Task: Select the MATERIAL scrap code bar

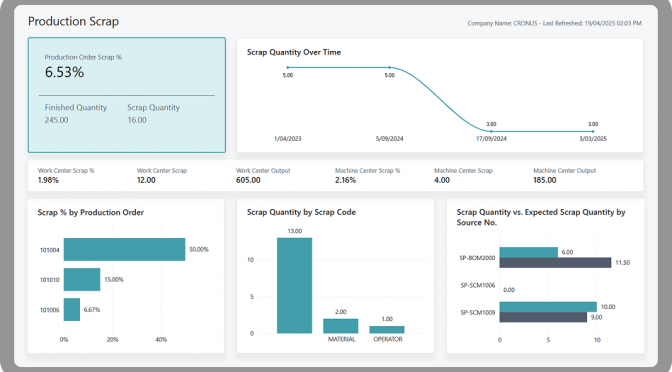Action: tap(341, 326)
